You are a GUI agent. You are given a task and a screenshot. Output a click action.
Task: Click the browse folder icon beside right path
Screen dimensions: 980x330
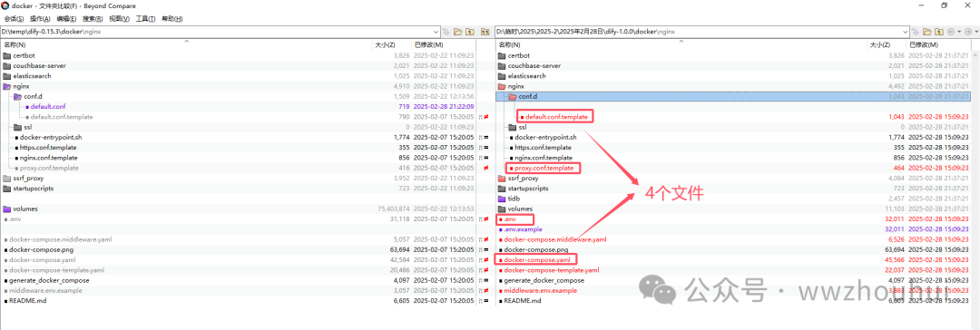pos(927,31)
